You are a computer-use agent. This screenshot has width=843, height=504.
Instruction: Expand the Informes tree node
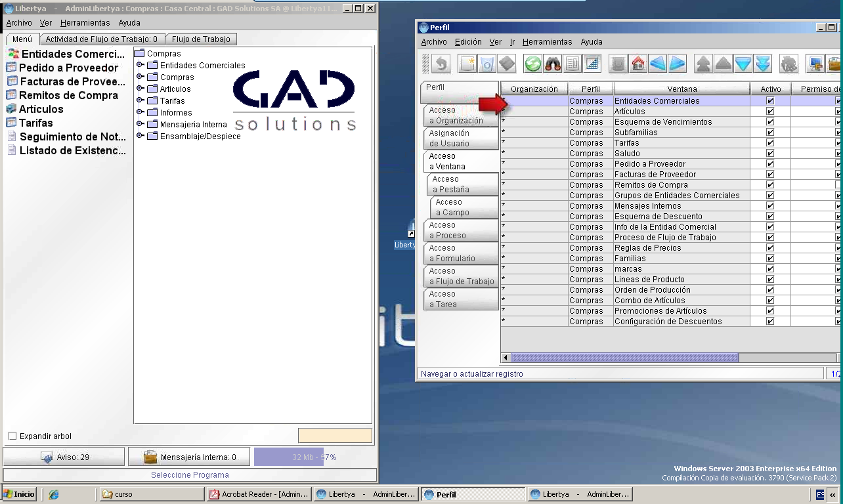[x=140, y=112]
